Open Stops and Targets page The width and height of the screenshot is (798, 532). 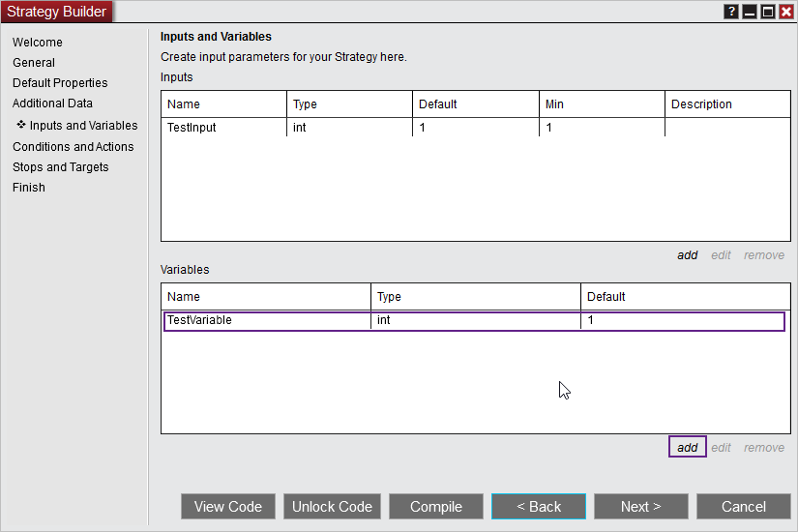pos(60,167)
